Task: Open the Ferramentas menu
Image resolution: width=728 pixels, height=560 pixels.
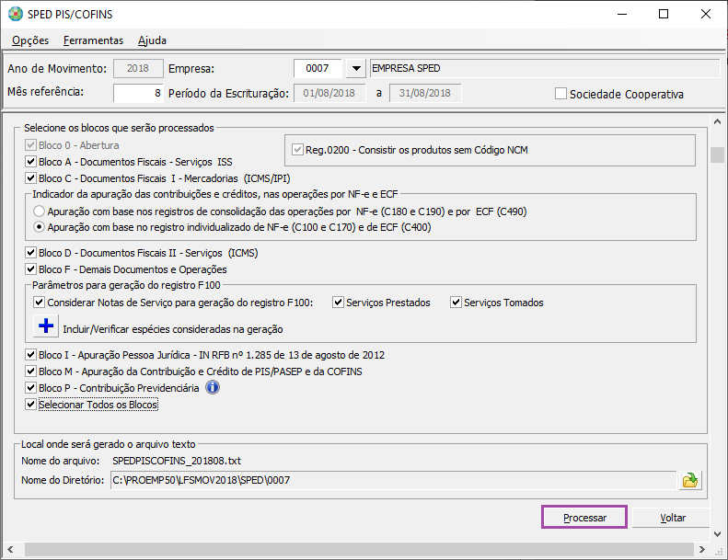Action: 93,40
